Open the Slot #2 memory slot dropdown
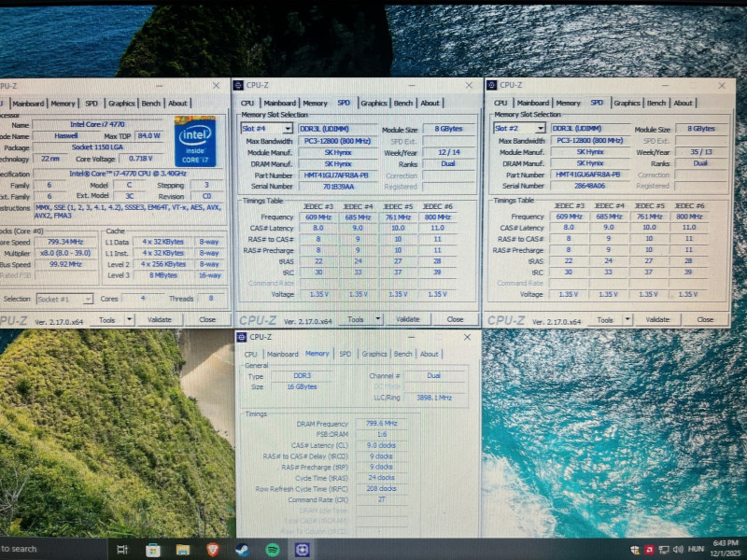The image size is (747, 560). [540, 128]
